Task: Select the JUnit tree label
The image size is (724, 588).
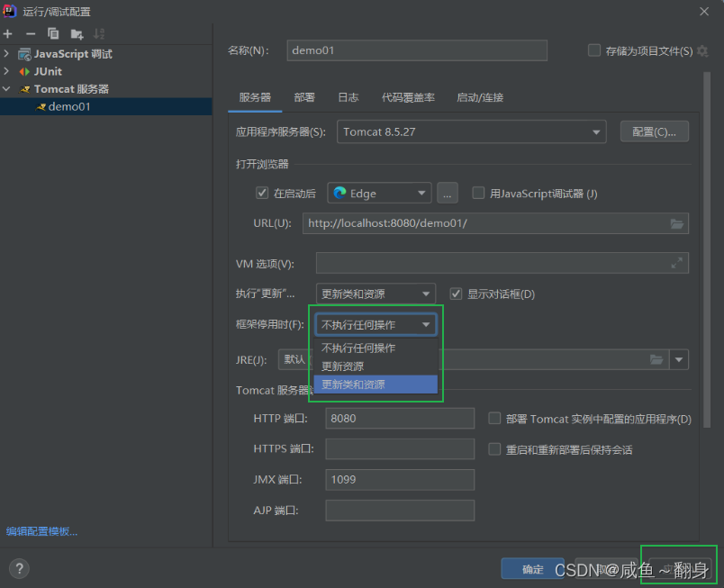Action: [48, 71]
